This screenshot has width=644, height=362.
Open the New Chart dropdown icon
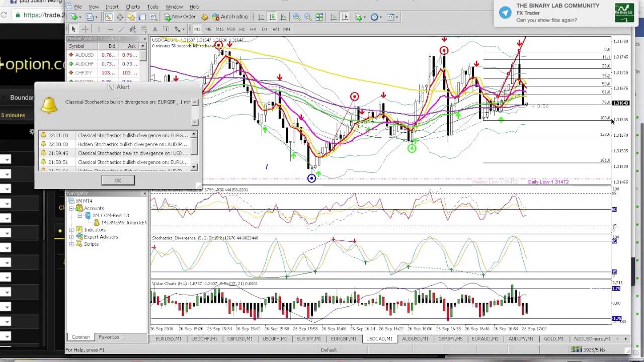75,17
